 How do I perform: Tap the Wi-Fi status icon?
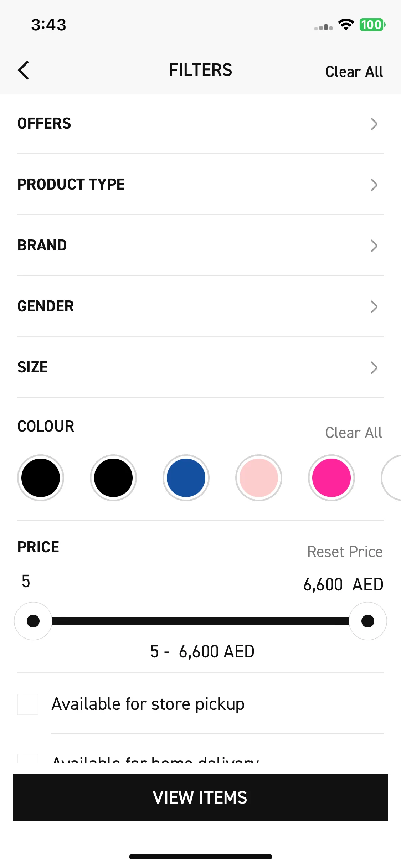346,25
